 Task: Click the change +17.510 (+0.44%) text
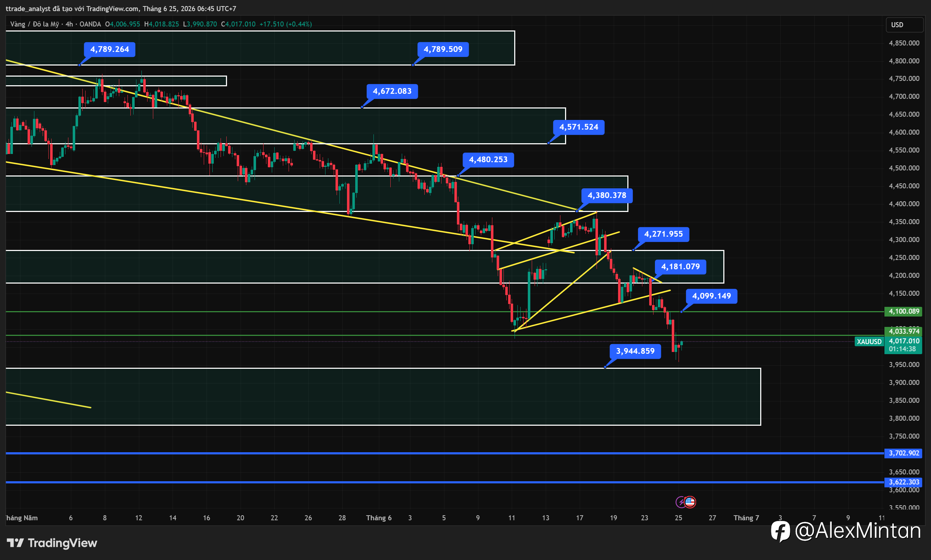pyautogui.click(x=286, y=24)
